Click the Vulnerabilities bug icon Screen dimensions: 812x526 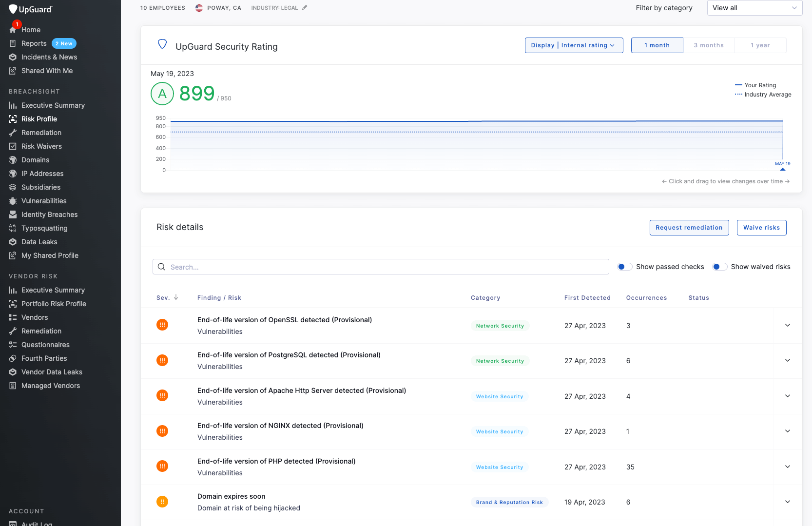pos(13,201)
